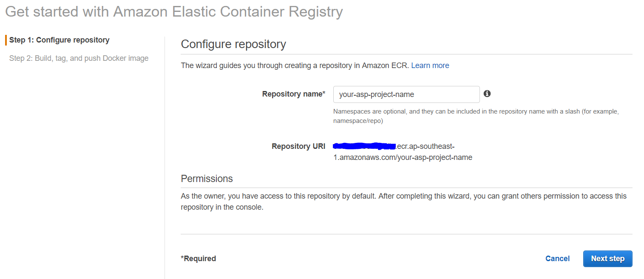Click the orange active step indicator bar

click(x=6, y=40)
